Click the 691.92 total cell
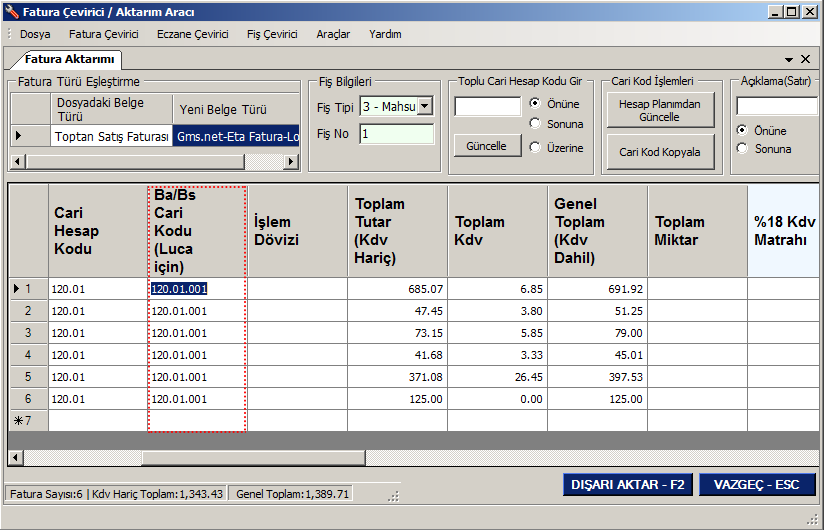 point(598,289)
